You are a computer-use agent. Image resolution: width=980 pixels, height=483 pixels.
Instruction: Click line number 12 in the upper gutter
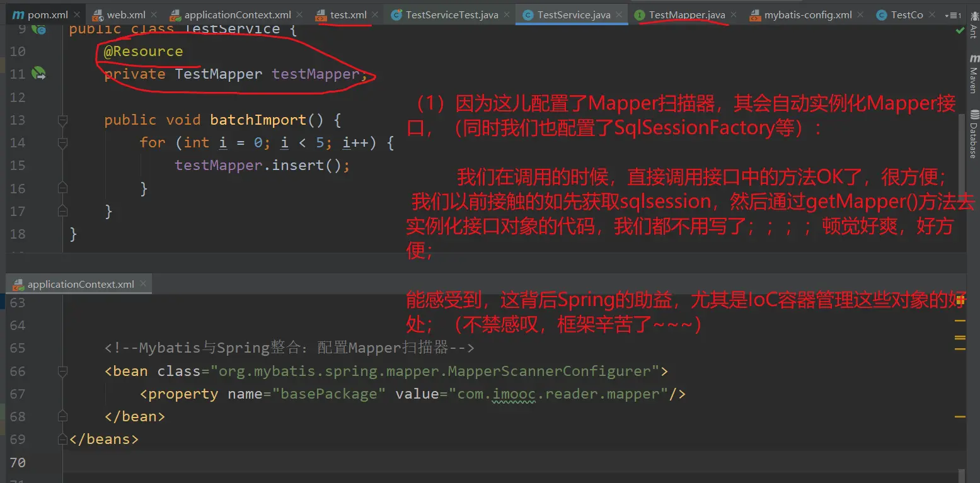tap(18, 97)
